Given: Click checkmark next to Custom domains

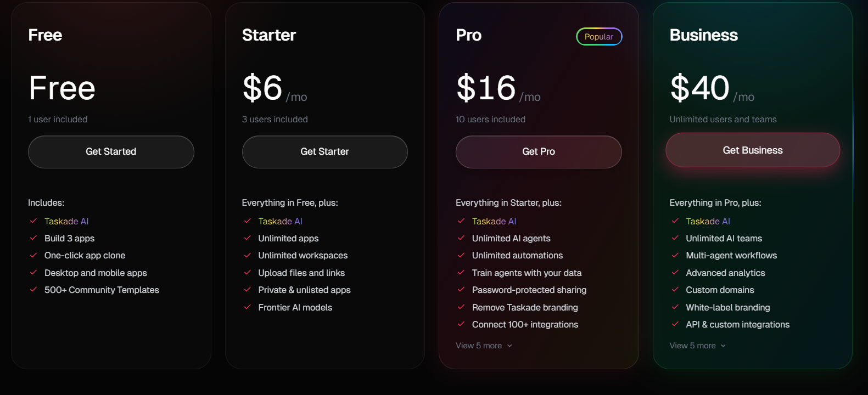Looking at the screenshot, I should coord(675,290).
